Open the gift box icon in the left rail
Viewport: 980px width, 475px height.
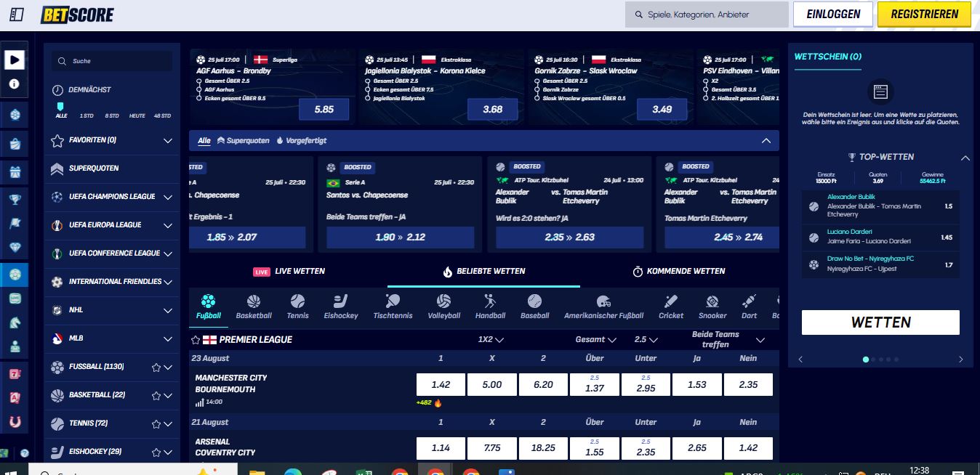tap(15, 171)
